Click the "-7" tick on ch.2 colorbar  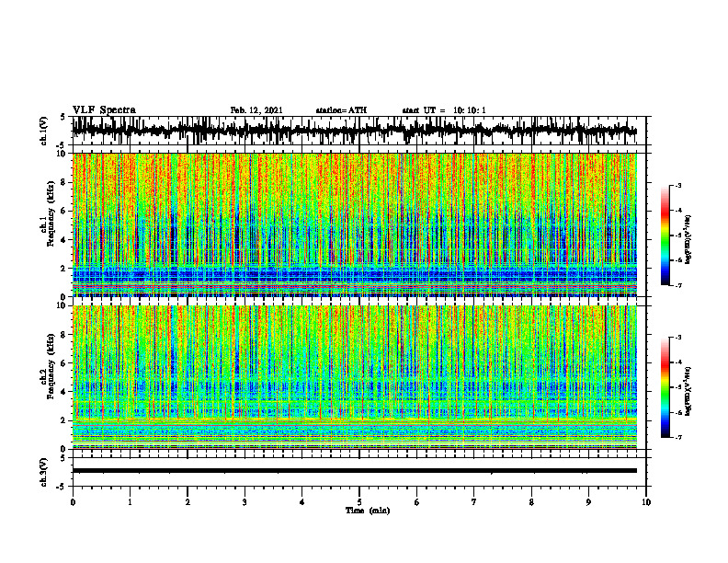pyautogui.click(x=677, y=437)
